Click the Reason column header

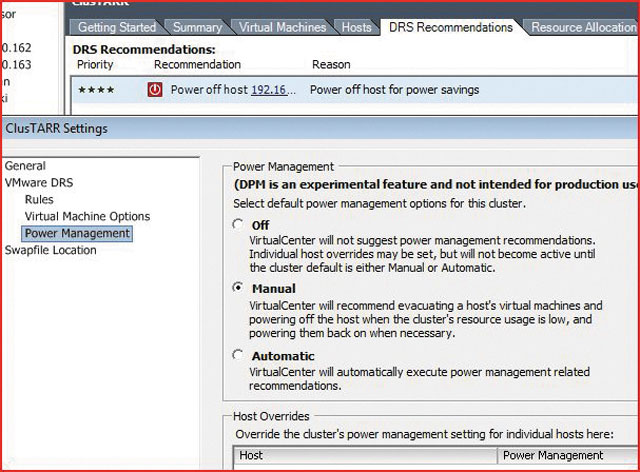(331, 65)
